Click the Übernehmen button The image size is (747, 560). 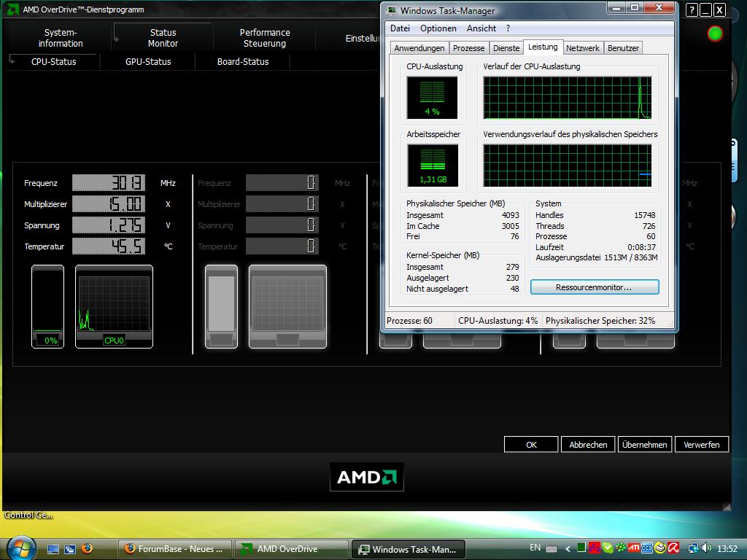click(645, 444)
